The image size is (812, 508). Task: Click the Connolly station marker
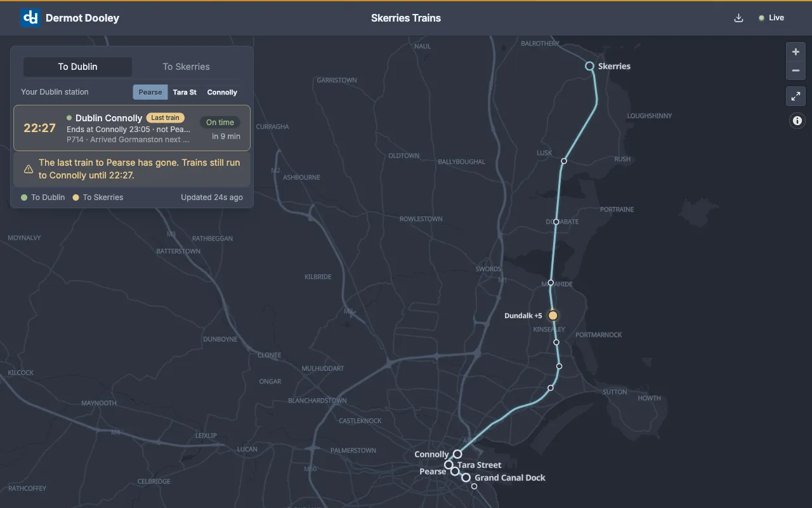[457, 454]
